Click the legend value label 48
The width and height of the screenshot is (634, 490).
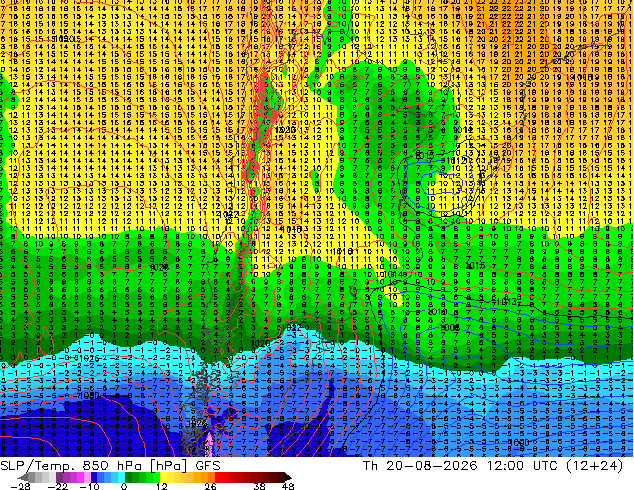(x=288, y=486)
